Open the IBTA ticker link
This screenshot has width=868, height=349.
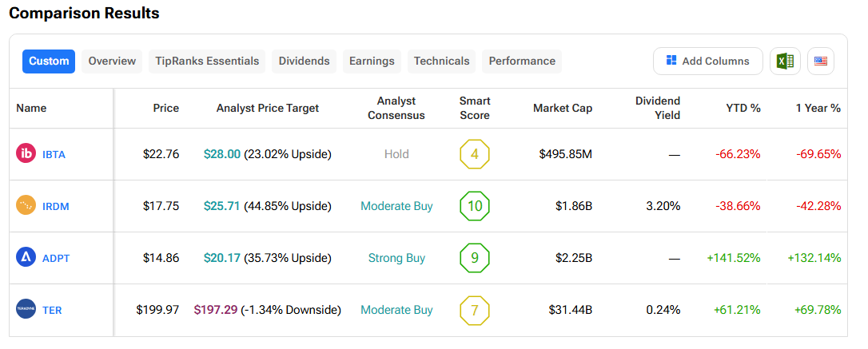pos(54,154)
